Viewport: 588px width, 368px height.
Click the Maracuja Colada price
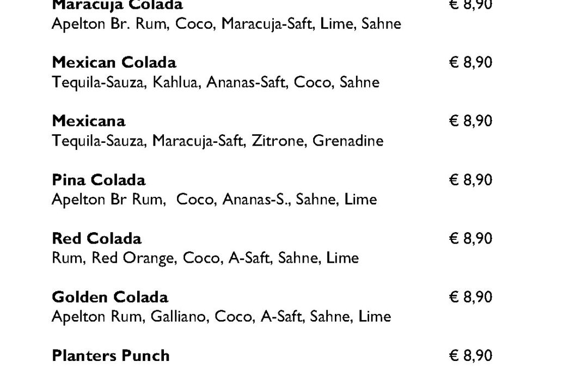click(x=470, y=5)
